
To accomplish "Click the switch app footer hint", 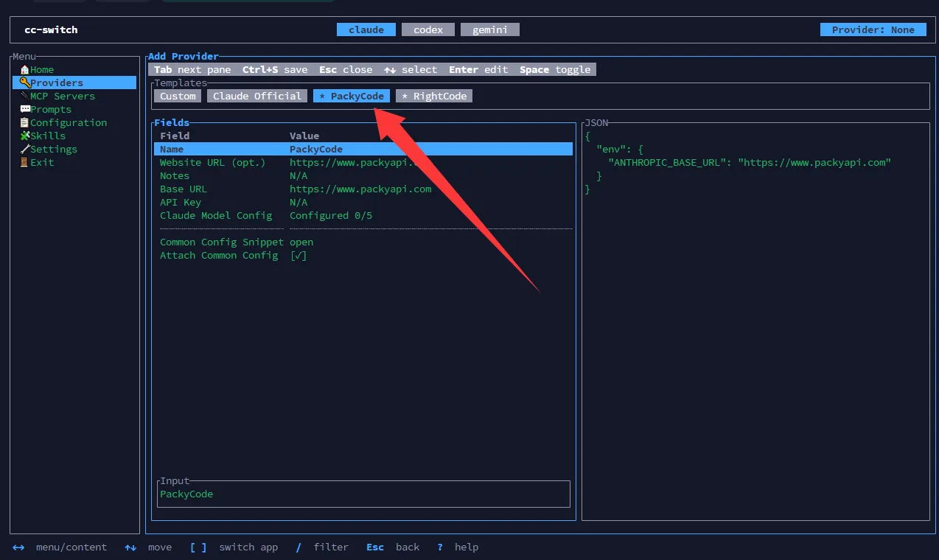I will click(x=234, y=547).
